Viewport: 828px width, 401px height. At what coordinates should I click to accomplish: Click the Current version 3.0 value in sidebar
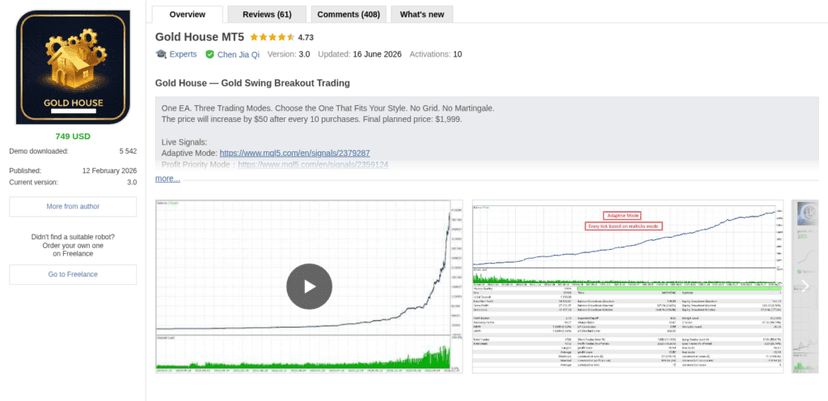[x=131, y=182]
